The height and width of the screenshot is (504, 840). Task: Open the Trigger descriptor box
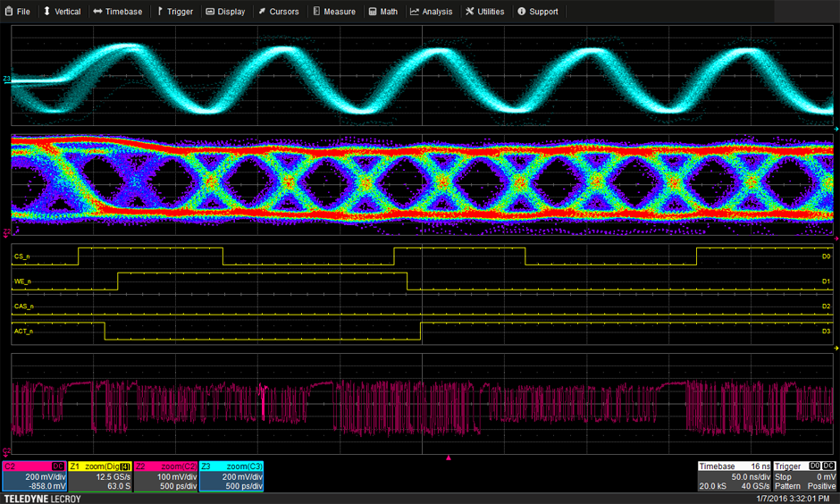804,477
